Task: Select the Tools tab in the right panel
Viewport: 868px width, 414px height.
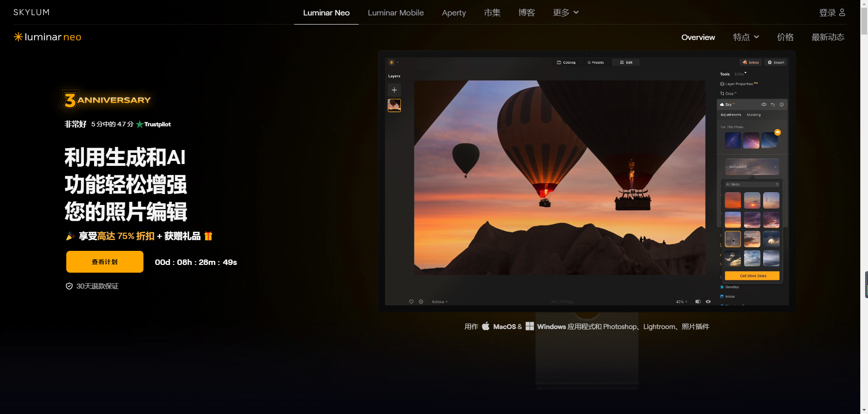Action: tap(725, 74)
